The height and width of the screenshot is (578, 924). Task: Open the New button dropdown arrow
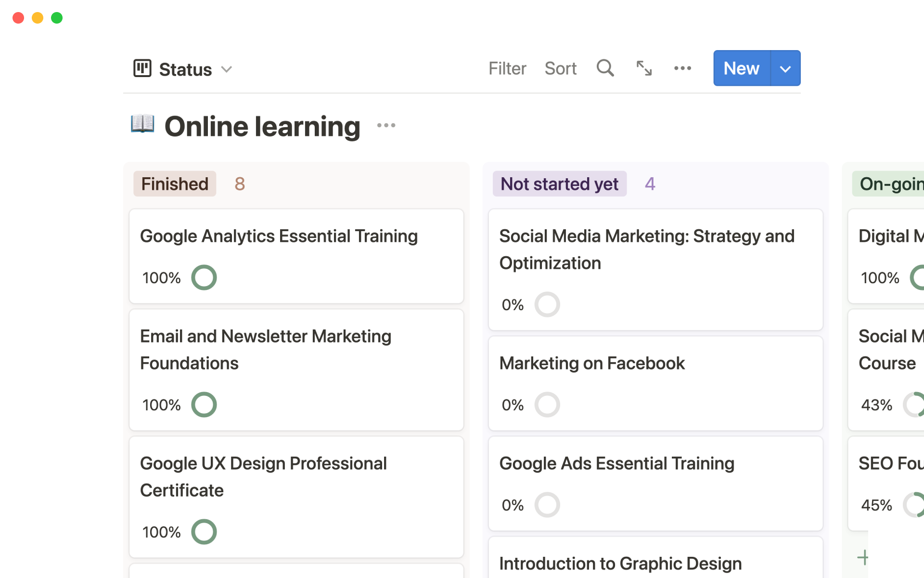tap(785, 68)
